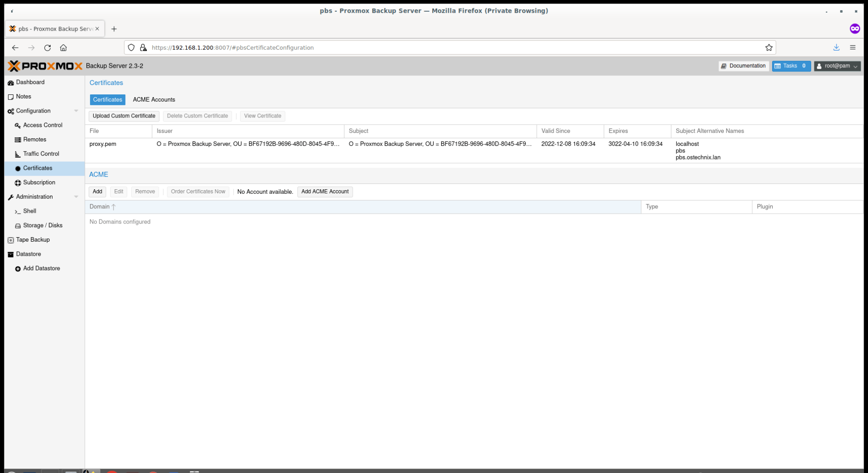The height and width of the screenshot is (473, 868).
Task: Collapse the Administration tree section
Action: pyautogui.click(x=76, y=197)
